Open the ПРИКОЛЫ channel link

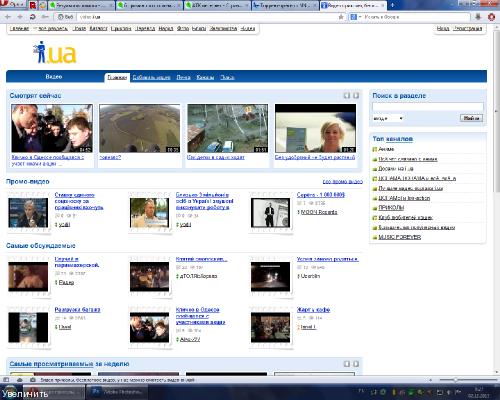coord(391,208)
